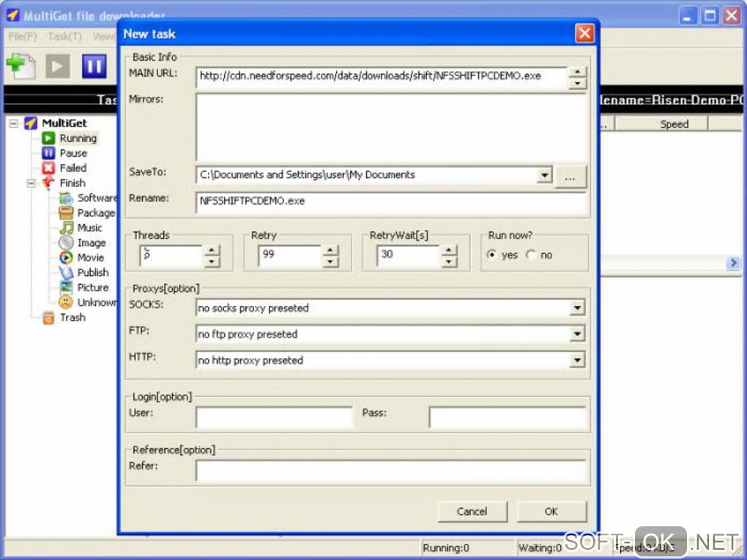747x560 pixels.
Task: Open the HTTP proxy dropdown
Action: click(x=577, y=360)
